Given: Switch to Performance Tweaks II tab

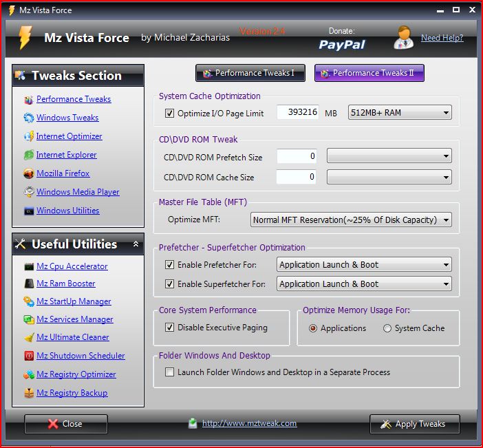Looking at the screenshot, I should point(369,73).
